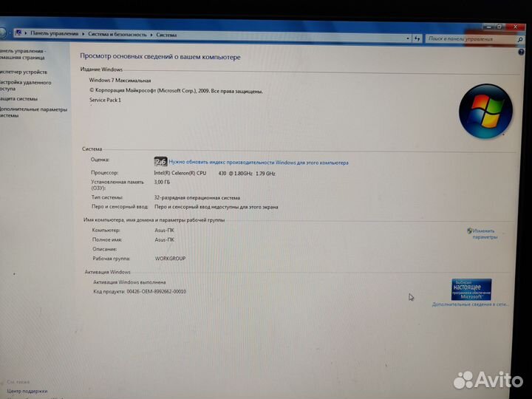Open Control Panel home page sidebar link
Image resolution: width=532 pixels, height=399 pixels.
click(x=22, y=54)
